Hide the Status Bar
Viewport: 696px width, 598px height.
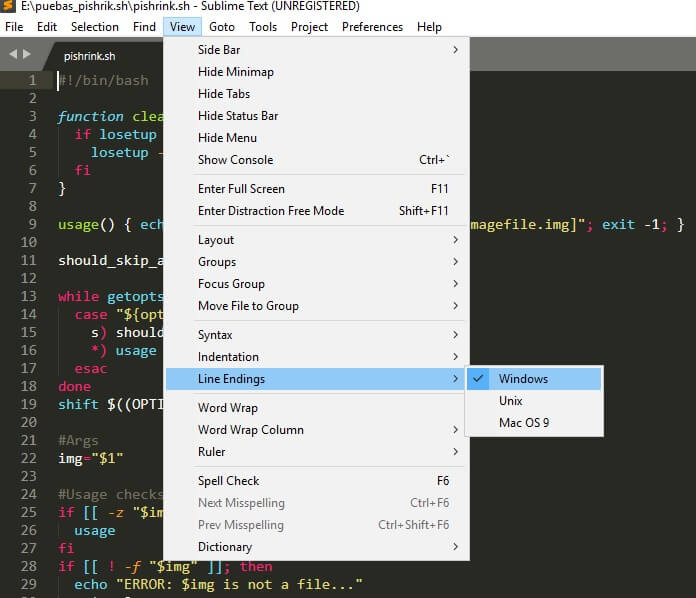point(238,116)
